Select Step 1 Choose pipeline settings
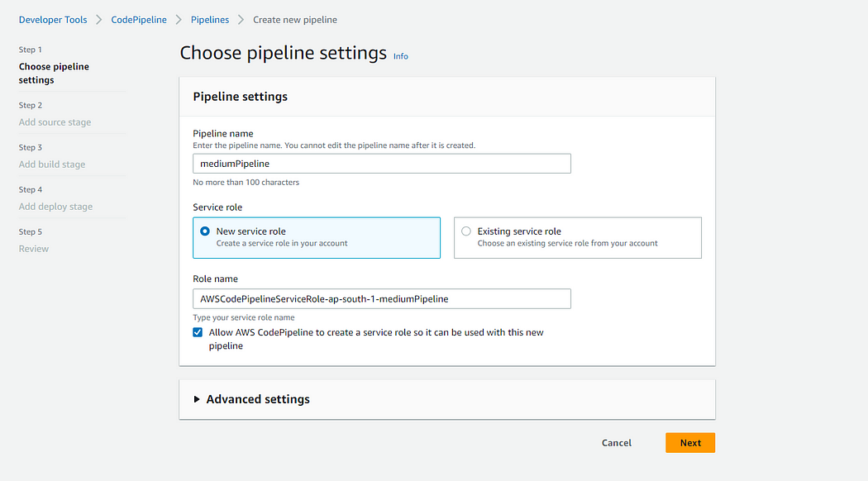The image size is (868, 481). pyautogui.click(x=54, y=73)
